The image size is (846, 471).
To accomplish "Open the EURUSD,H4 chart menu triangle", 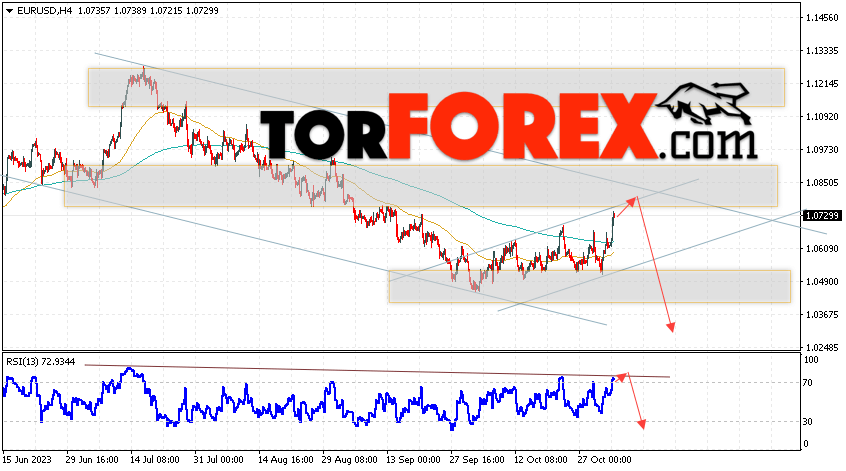I will (x=9, y=11).
